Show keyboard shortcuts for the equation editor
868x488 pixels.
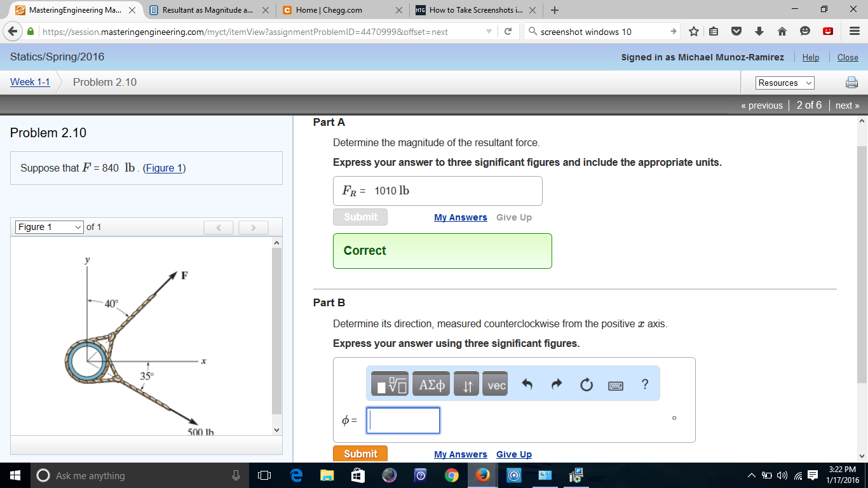[x=615, y=385]
